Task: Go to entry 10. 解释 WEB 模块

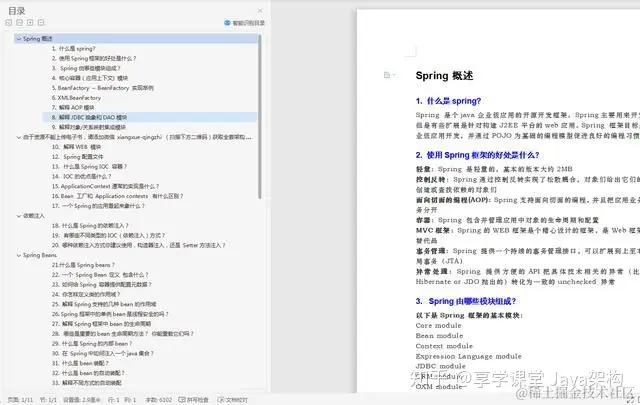Action: (76, 147)
